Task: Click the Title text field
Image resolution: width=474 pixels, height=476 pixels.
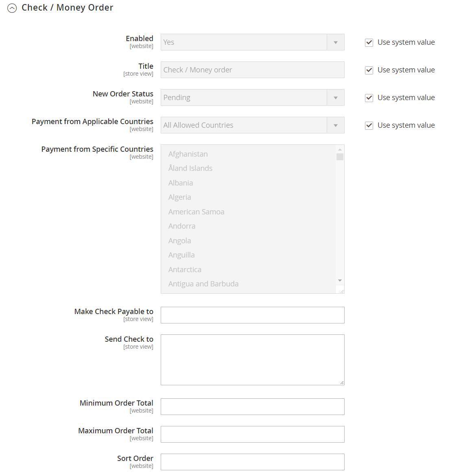Action: [x=252, y=70]
